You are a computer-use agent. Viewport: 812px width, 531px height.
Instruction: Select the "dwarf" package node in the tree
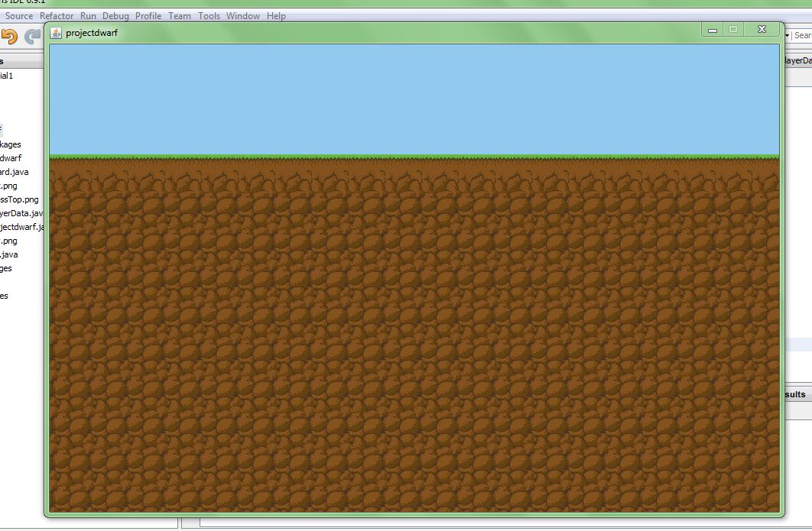[11, 158]
